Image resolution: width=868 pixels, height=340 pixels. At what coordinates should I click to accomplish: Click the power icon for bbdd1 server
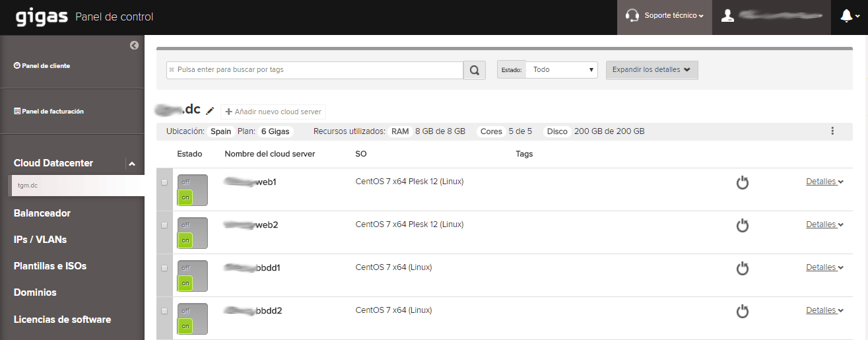coord(743,268)
